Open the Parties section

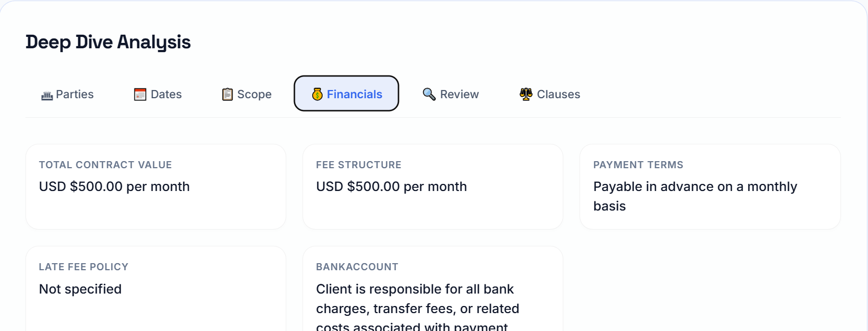(67, 94)
